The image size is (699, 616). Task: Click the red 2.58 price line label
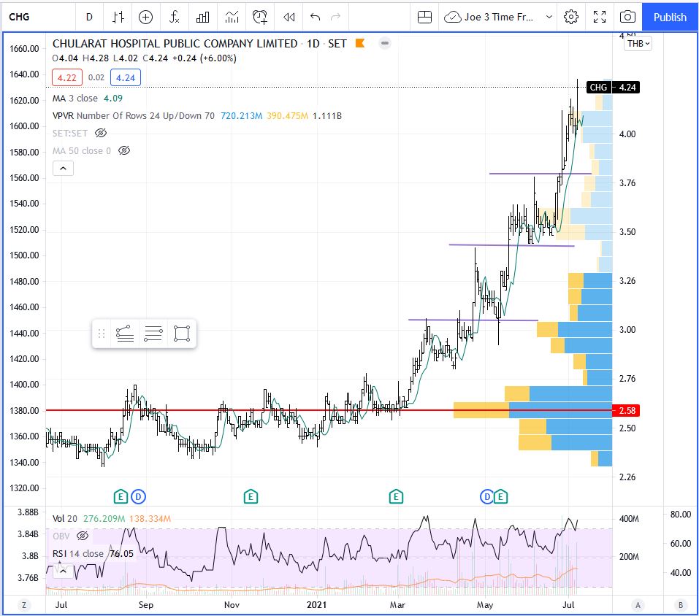point(627,410)
